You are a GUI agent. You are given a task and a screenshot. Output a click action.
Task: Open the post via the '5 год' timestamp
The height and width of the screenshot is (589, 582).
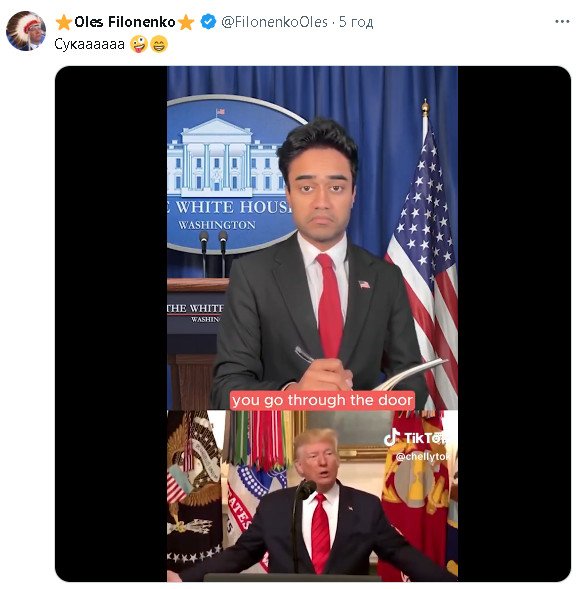(356, 22)
